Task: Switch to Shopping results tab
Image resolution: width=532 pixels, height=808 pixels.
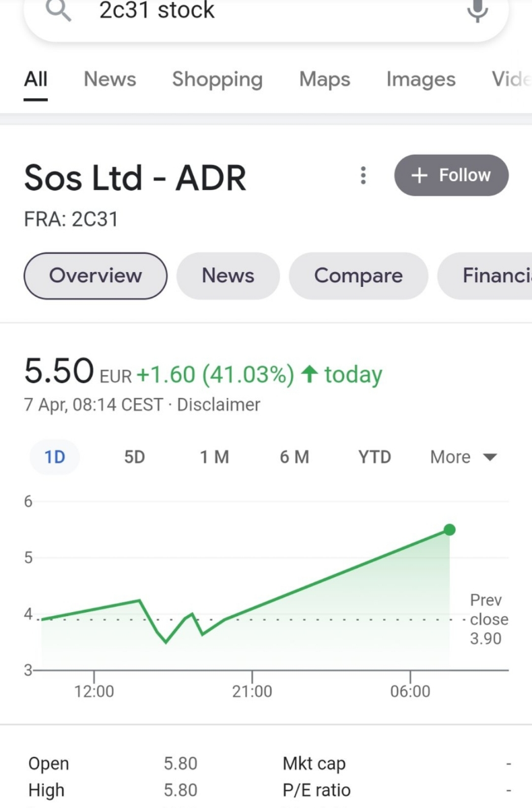Action: click(217, 79)
